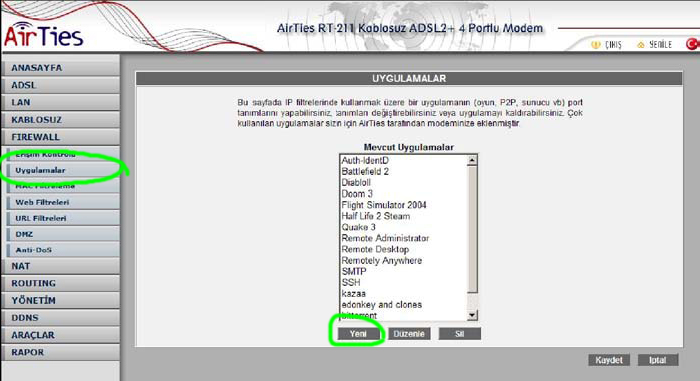700x381 pixels.
Task: Open the DMZ submenu item
Action: pos(63,234)
